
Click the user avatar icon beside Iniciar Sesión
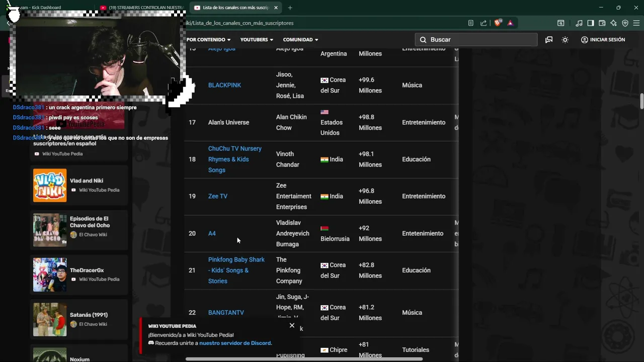585,40
